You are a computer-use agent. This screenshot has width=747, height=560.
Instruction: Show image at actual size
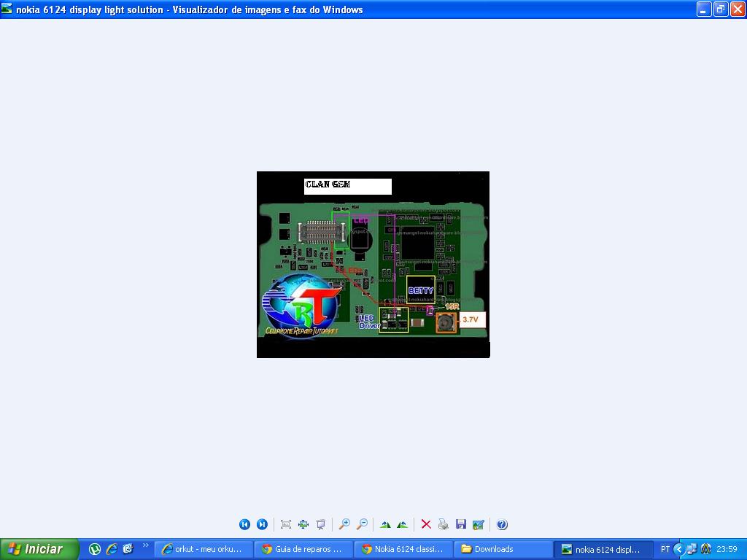click(x=303, y=524)
